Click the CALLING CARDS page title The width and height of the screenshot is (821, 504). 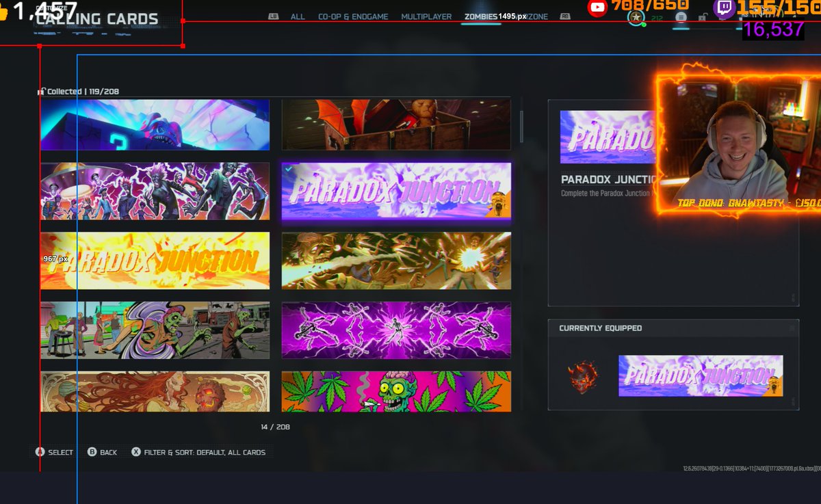coord(96,19)
